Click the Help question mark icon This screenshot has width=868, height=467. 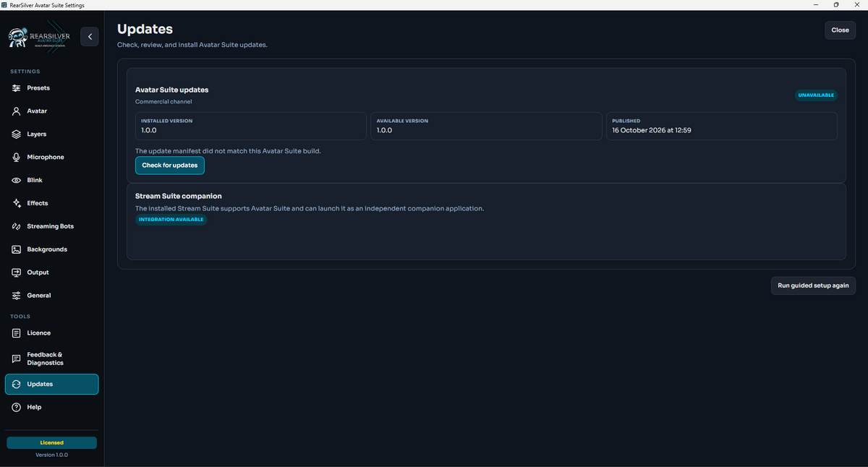pos(17,408)
